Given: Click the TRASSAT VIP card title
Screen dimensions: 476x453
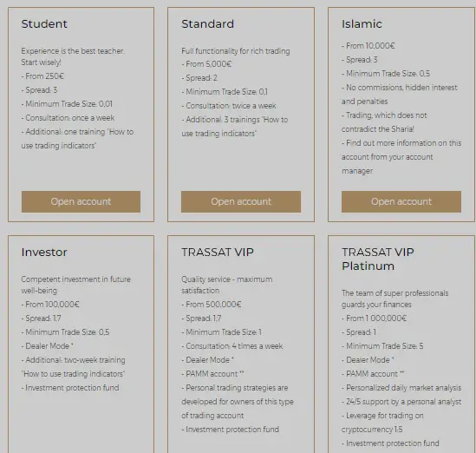Looking at the screenshot, I should pos(218,253).
